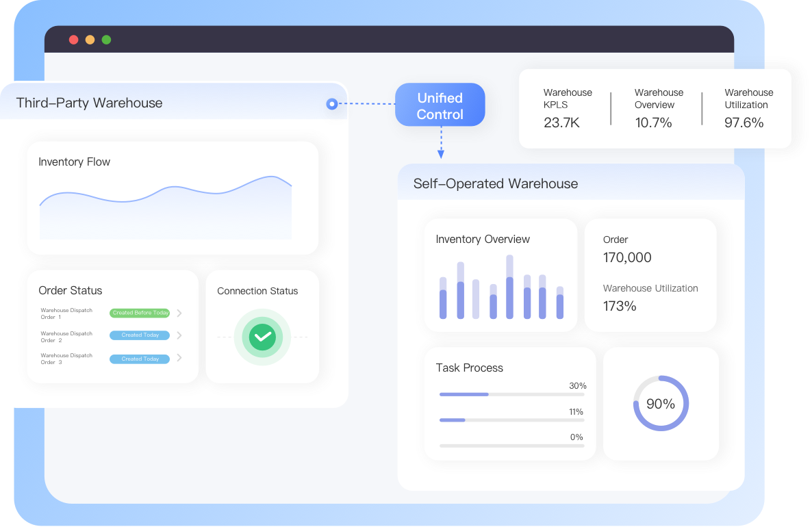812x527 pixels.
Task: Click the Warehouse Dispatch Order 3 label
Action: coord(66,359)
